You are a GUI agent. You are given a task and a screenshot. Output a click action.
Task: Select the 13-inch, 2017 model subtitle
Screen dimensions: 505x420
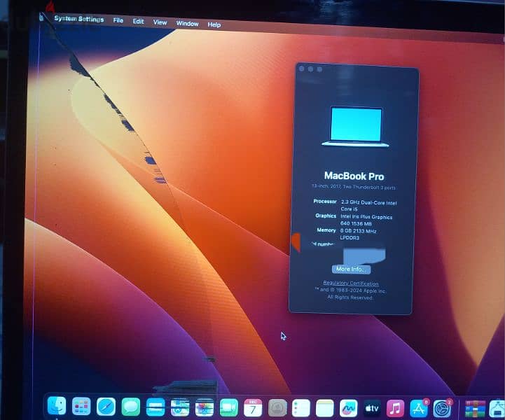pyautogui.click(x=353, y=187)
